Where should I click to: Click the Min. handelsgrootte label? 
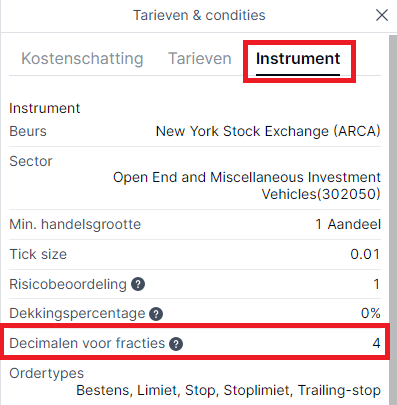(x=75, y=224)
